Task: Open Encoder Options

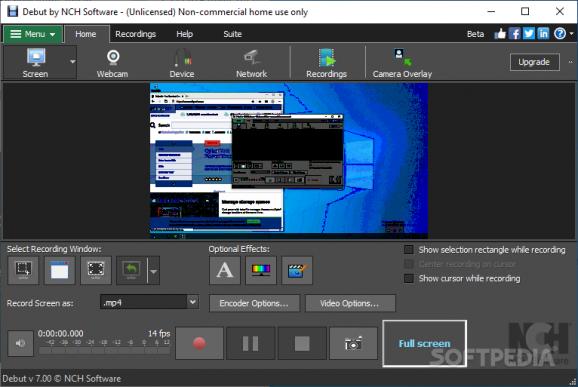Action: [x=254, y=303]
